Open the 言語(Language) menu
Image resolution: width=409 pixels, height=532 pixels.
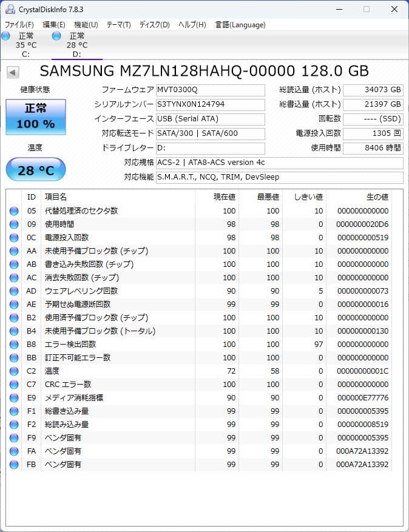click(240, 25)
